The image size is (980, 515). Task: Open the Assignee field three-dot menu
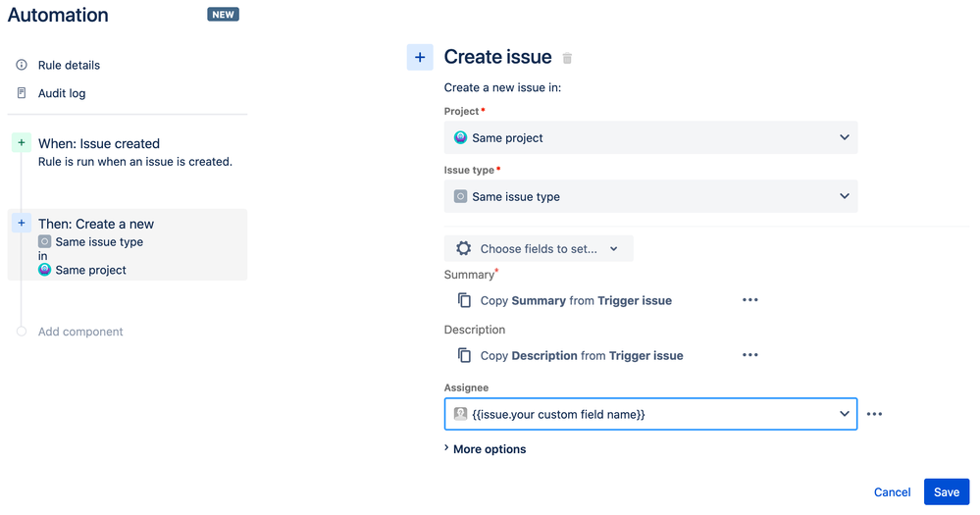[874, 414]
